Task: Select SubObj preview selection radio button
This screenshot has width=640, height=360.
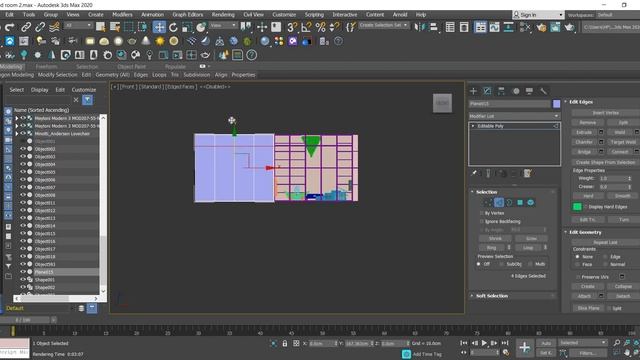Action: (501, 264)
